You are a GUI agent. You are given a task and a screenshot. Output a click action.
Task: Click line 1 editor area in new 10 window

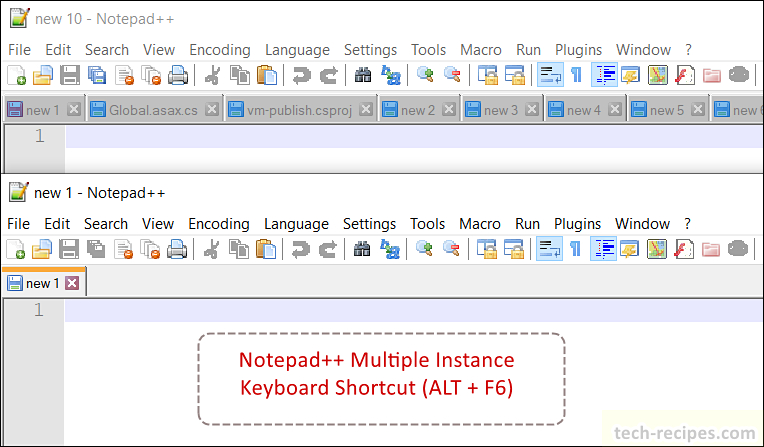[414, 136]
